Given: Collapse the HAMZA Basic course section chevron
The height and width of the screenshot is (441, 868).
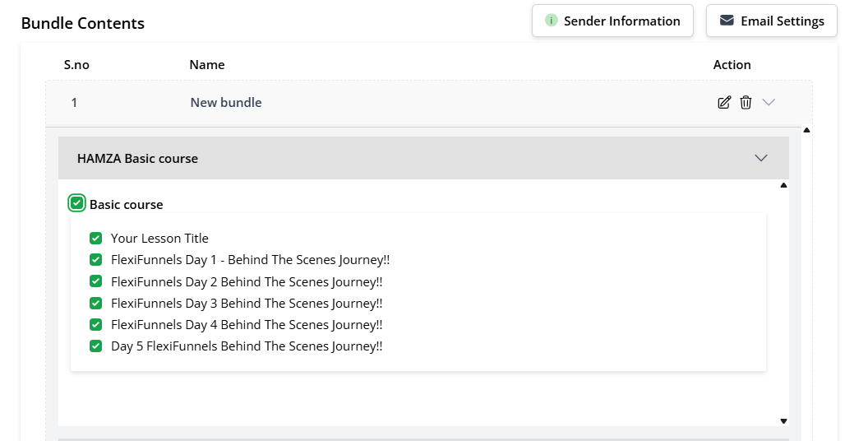Looking at the screenshot, I should click(x=761, y=158).
